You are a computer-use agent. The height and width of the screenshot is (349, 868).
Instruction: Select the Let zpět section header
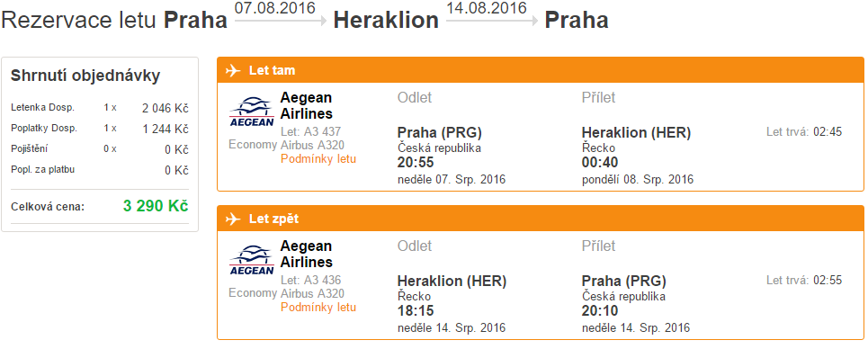541,219
